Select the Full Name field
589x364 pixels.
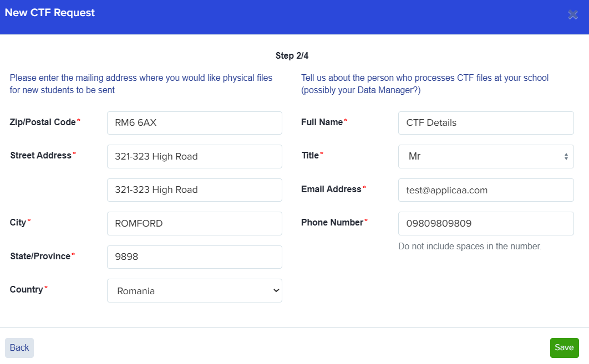(x=485, y=122)
